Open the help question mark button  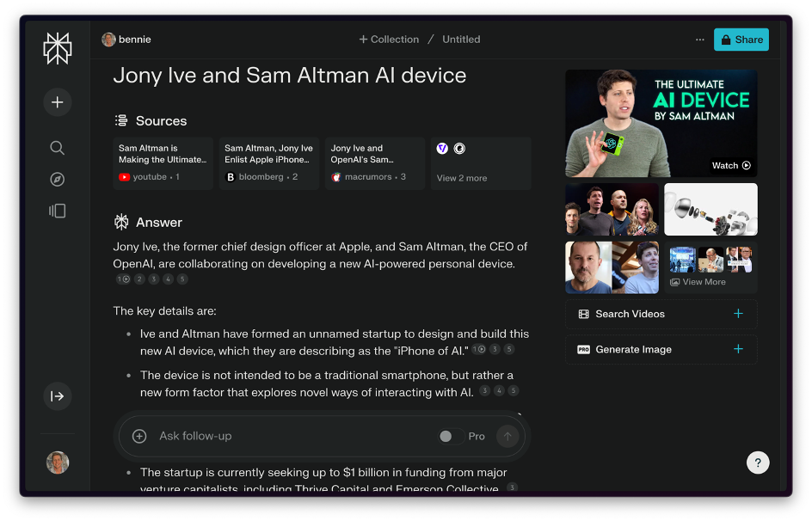click(x=758, y=463)
